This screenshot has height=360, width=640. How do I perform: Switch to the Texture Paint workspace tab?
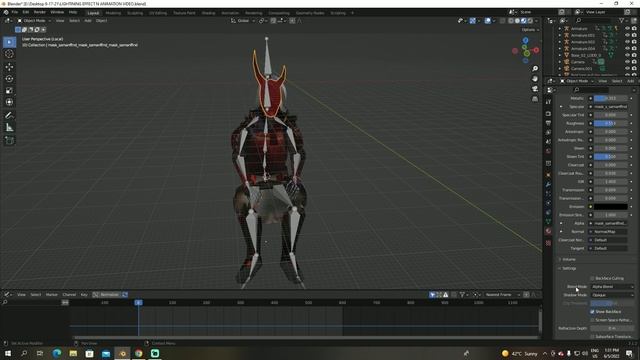[184, 13]
